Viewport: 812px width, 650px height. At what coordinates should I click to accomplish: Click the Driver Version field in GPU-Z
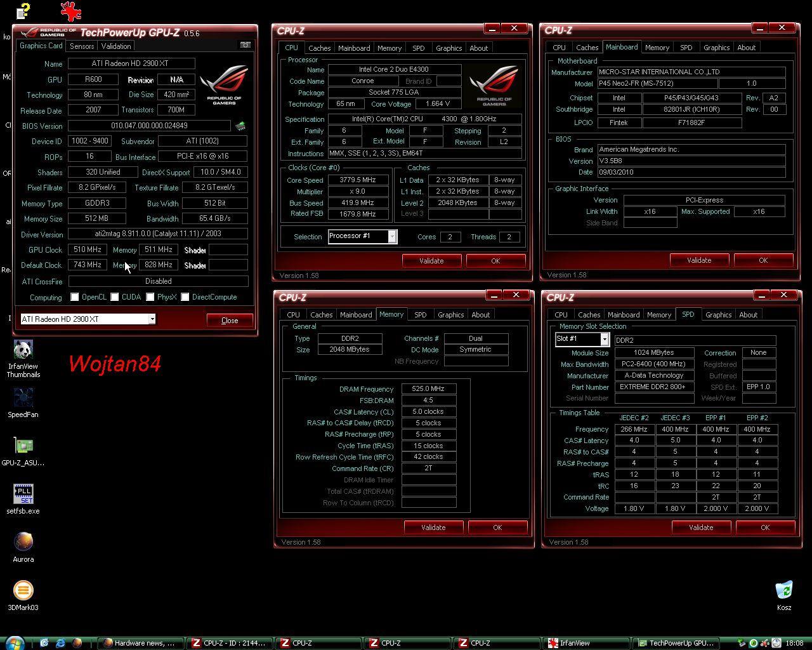pos(158,234)
